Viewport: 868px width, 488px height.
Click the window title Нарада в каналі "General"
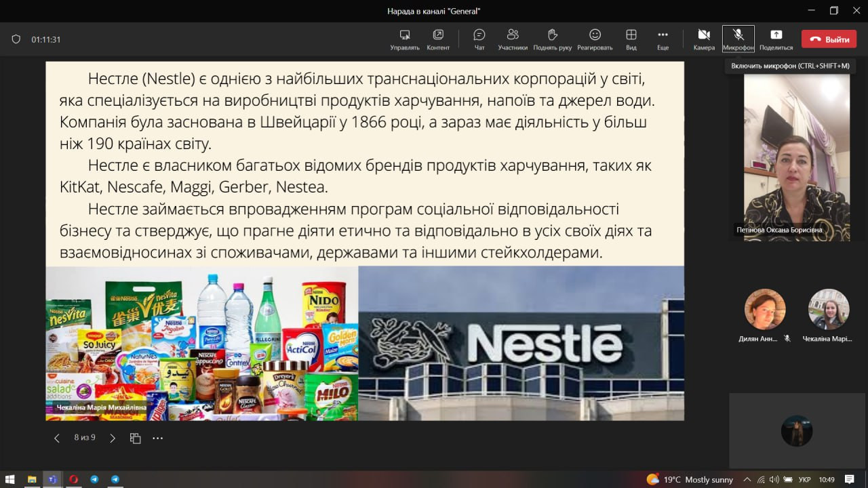434,11
